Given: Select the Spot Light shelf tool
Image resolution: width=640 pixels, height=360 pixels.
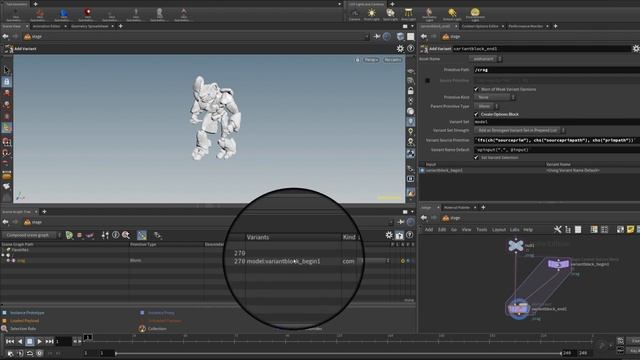Looking at the screenshot, I should [390, 14].
